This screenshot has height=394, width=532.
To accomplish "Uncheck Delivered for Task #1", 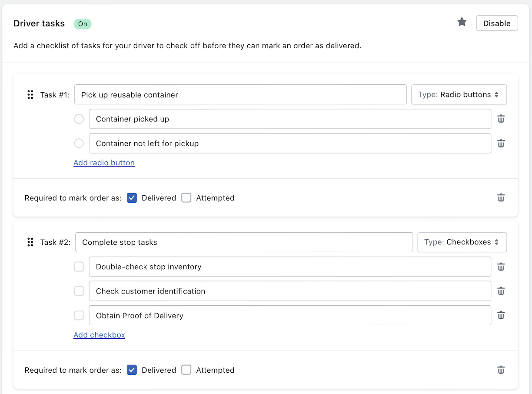I will (132, 198).
